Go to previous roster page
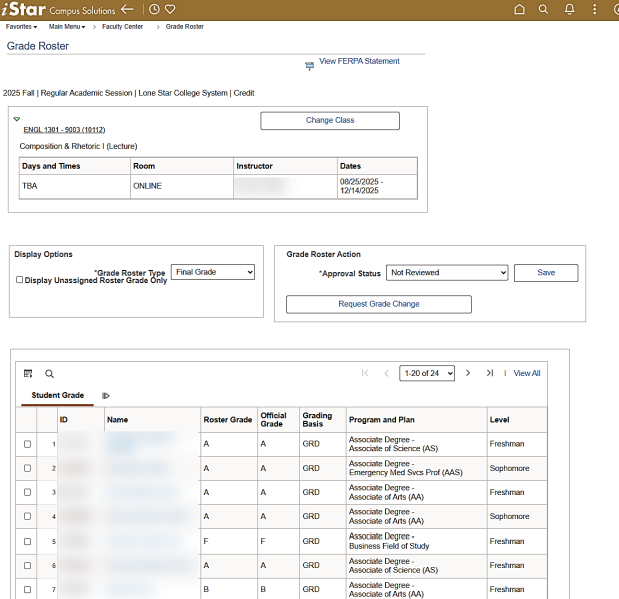The width and height of the screenshot is (619, 599). 386,373
